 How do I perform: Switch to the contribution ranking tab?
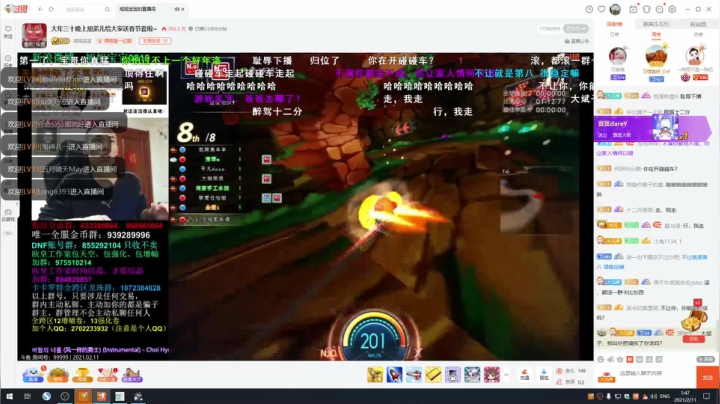(x=614, y=24)
